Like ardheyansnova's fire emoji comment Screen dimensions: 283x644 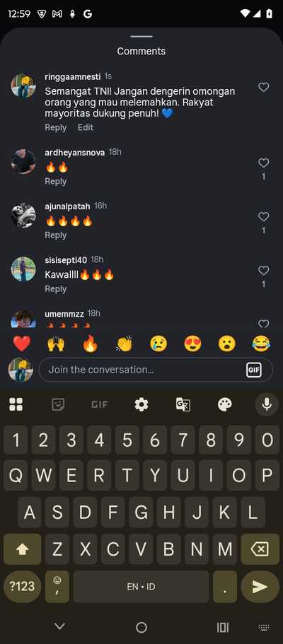pyautogui.click(x=264, y=163)
